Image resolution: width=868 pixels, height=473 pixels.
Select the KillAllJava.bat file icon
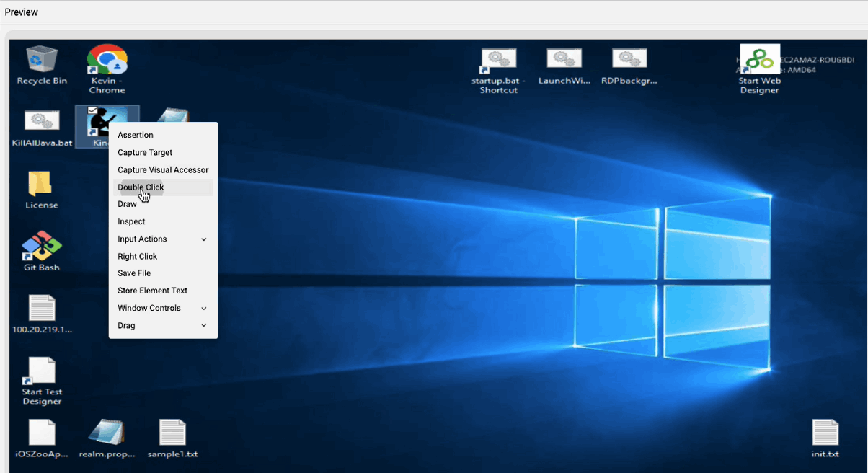(42, 122)
